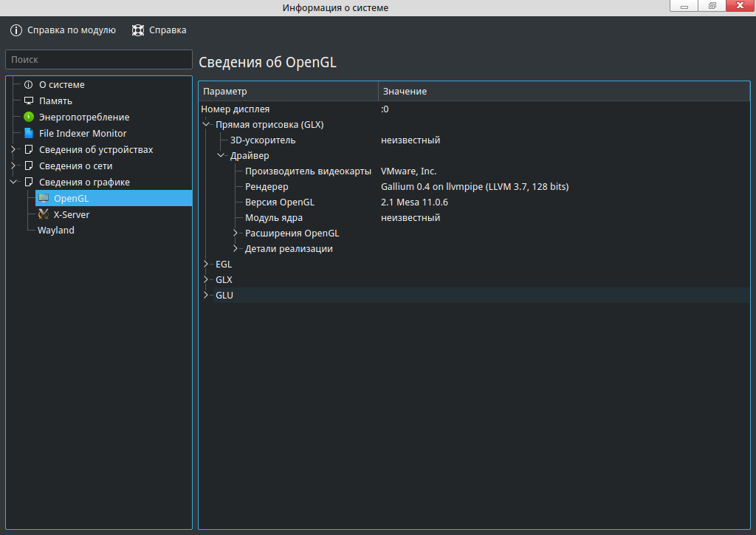Click the Сведения о сети document icon

[29, 166]
